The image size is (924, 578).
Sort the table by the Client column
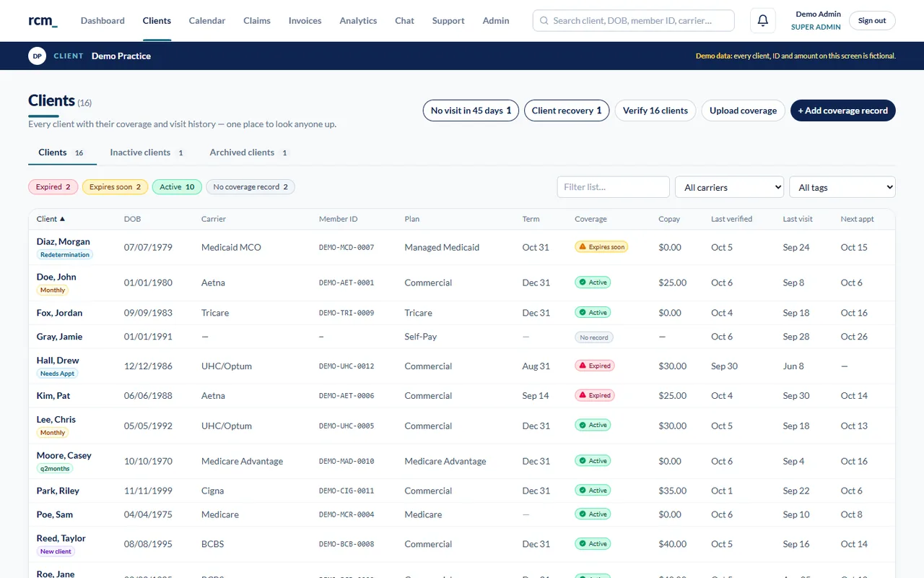click(x=51, y=219)
